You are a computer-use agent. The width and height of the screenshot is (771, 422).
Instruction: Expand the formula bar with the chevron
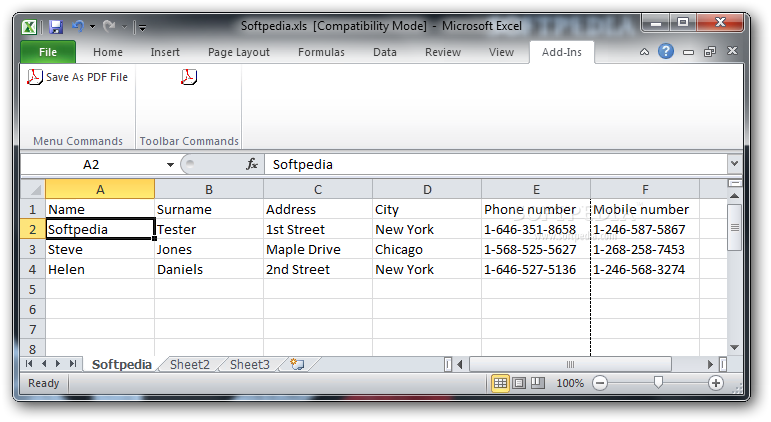pos(735,164)
